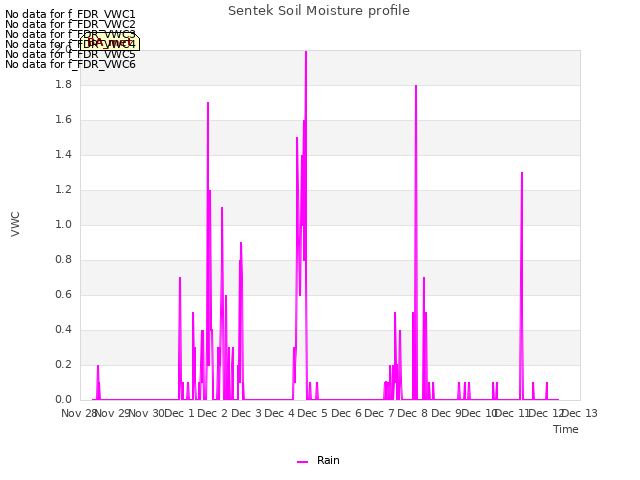The height and width of the screenshot is (480, 640).
Task: Click the Dec 4 x-axis tick label
Action: tap(280, 413)
